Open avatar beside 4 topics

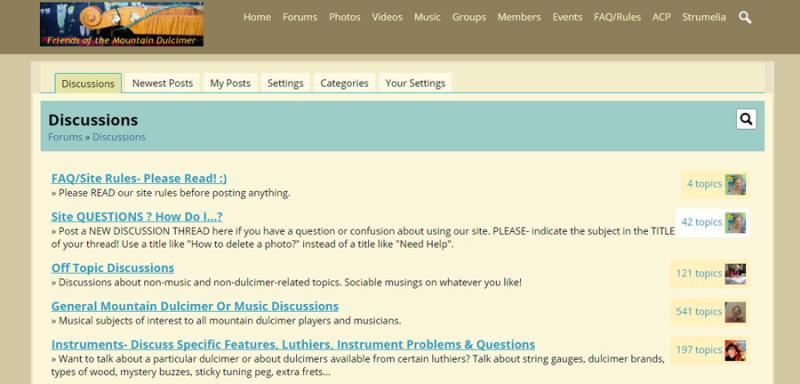click(x=736, y=184)
